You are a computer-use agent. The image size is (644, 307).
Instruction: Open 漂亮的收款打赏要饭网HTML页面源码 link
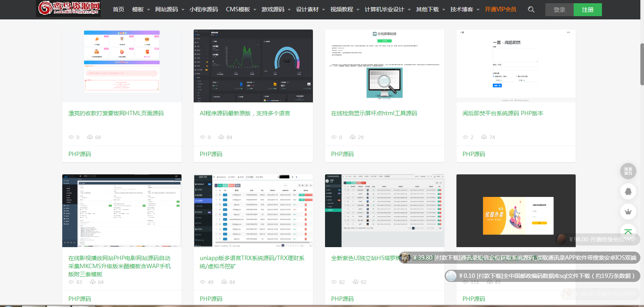point(116,113)
